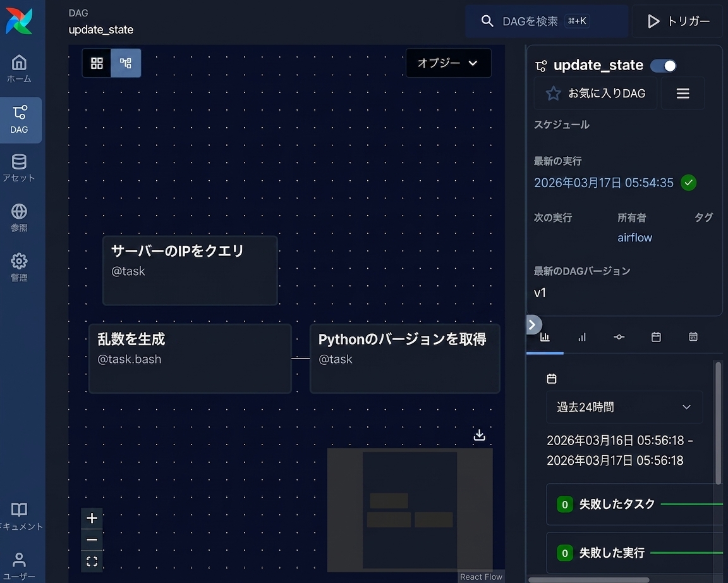Select the サーバーのIPをクエリ task node
Viewport: 728px width, 583px height.
190,271
